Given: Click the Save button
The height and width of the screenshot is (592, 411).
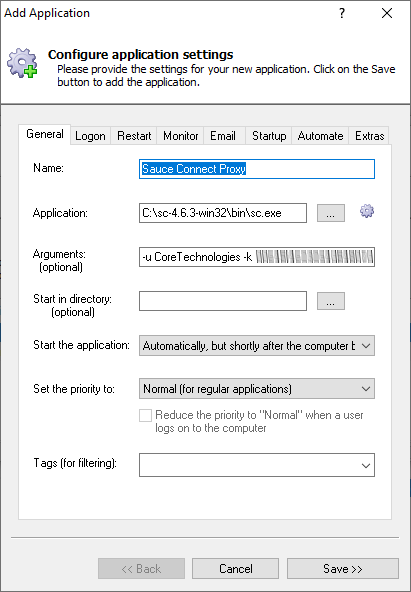Looking at the screenshot, I should 343,569.
